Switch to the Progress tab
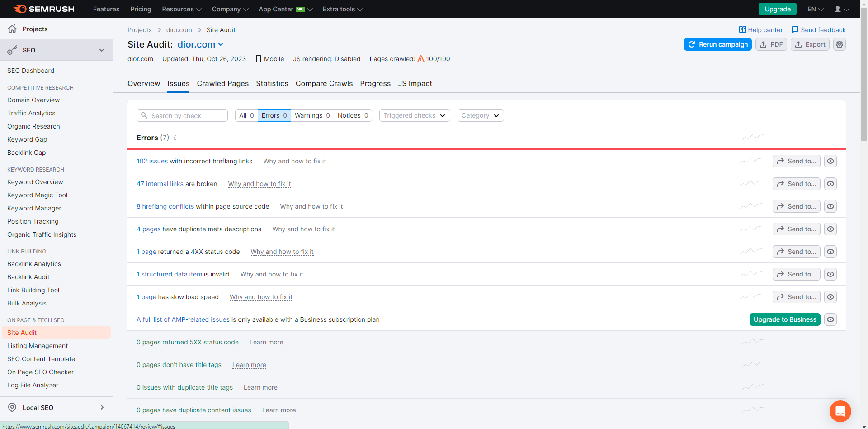Image resolution: width=868 pixels, height=429 pixels. click(375, 83)
